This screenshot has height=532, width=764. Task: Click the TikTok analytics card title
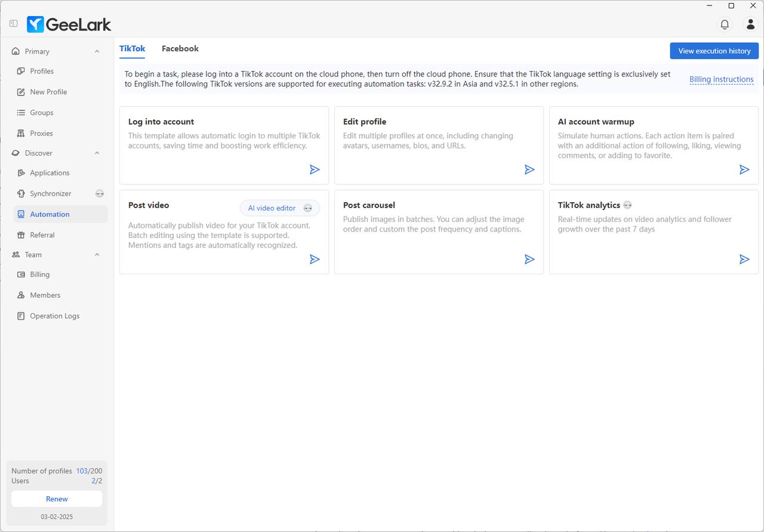pyautogui.click(x=589, y=205)
